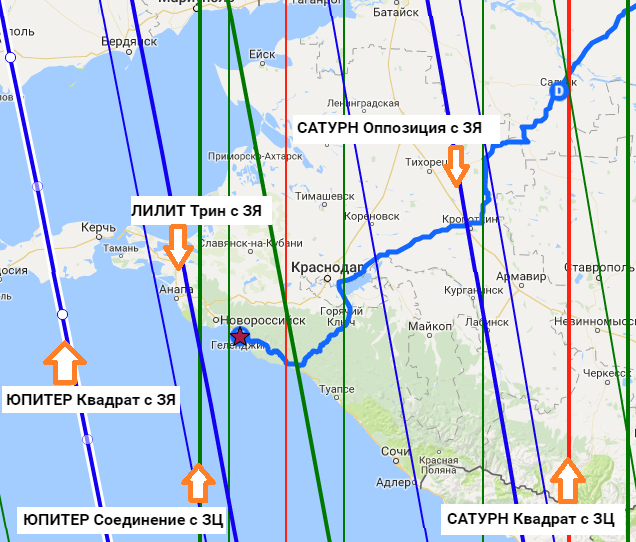Click the Черкесск city label
Screen dimensions: 636x542
[607, 373]
